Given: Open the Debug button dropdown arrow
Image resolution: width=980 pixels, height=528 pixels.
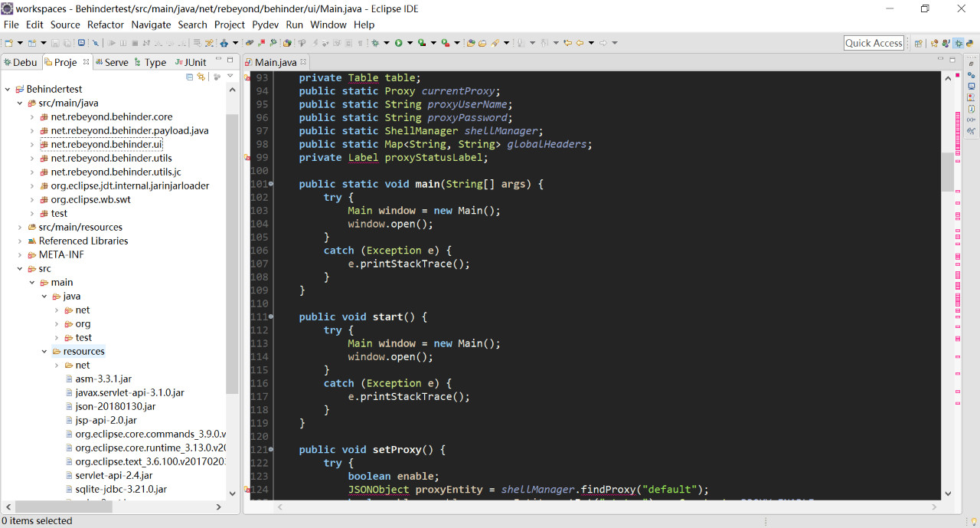Looking at the screenshot, I should point(387,43).
